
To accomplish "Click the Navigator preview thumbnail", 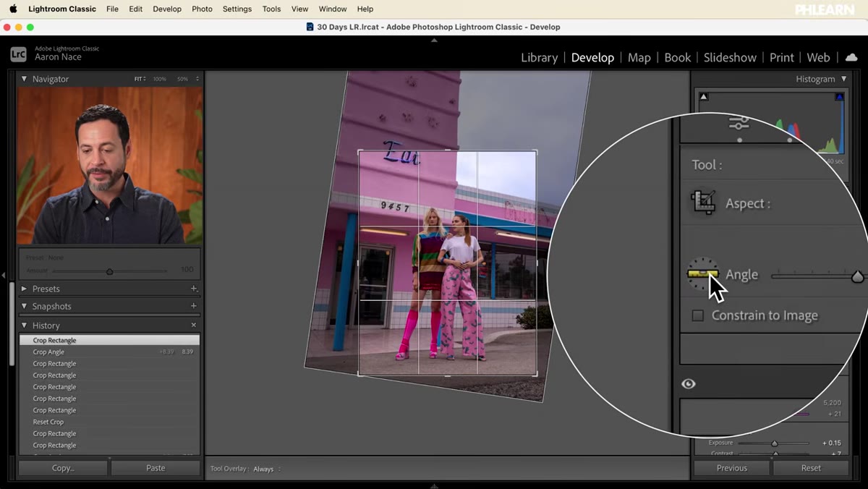I will (110, 166).
